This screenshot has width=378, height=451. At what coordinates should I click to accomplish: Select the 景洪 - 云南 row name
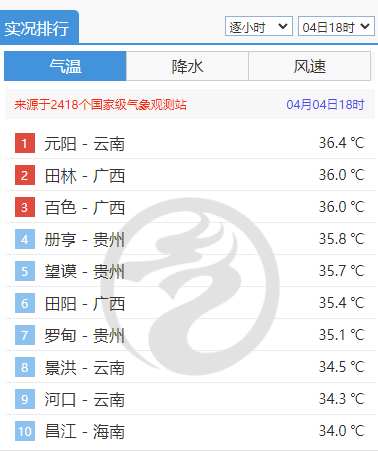click(85, 368)
